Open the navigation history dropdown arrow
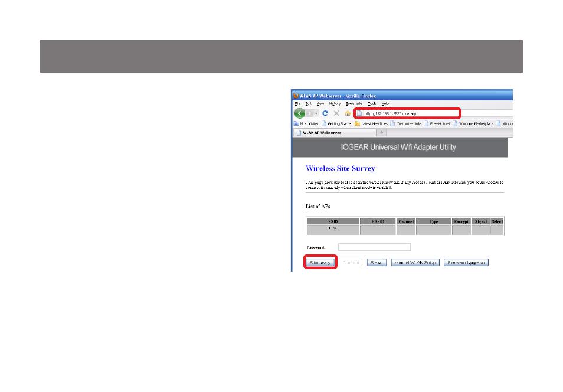This screenshot has width=563, height=392. [316, 113]
